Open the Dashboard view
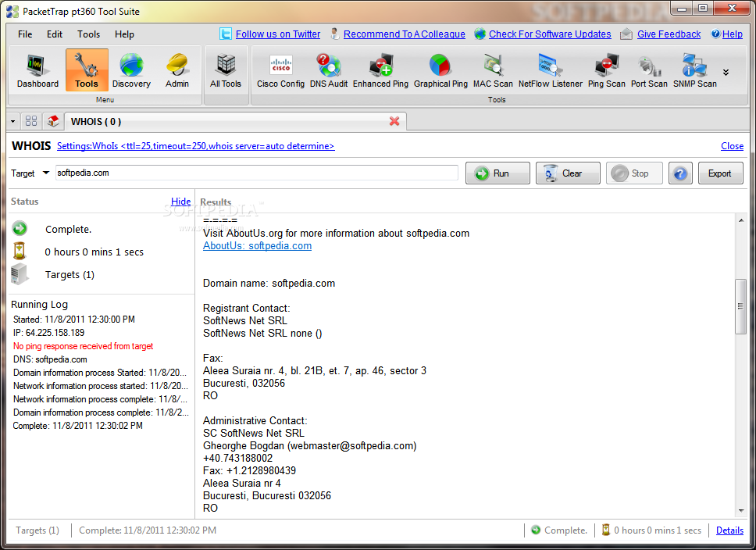This screenshot has width=756, height=550. (37, 71)
